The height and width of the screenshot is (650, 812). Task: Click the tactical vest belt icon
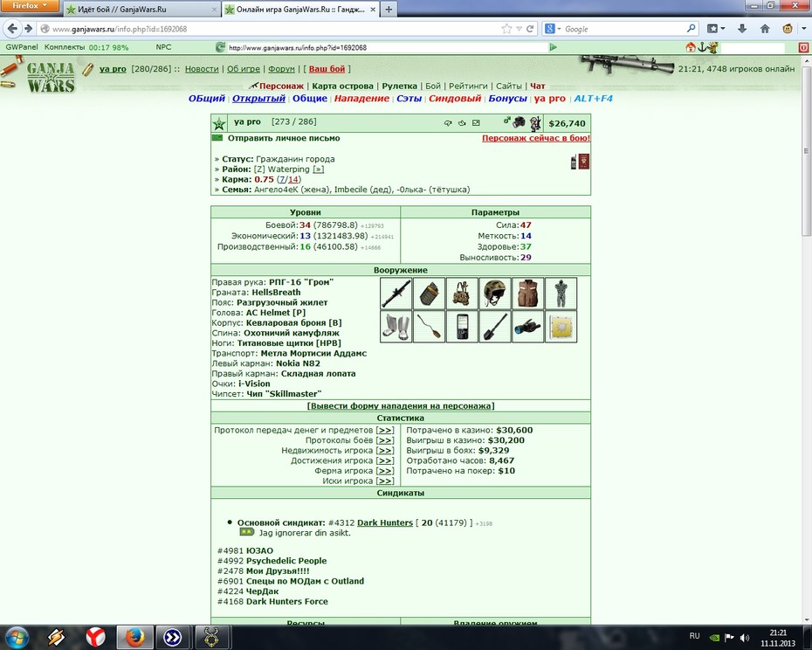(x=462, y=294)
